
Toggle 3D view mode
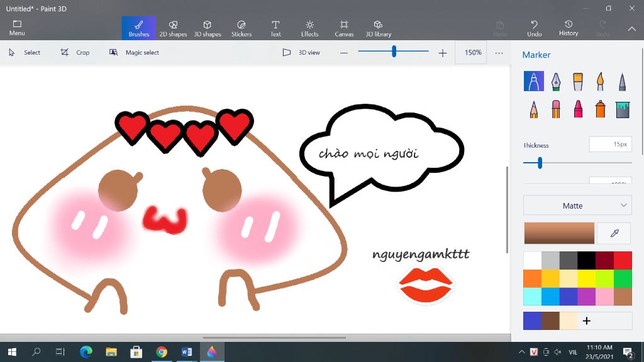tap(301, 53)
